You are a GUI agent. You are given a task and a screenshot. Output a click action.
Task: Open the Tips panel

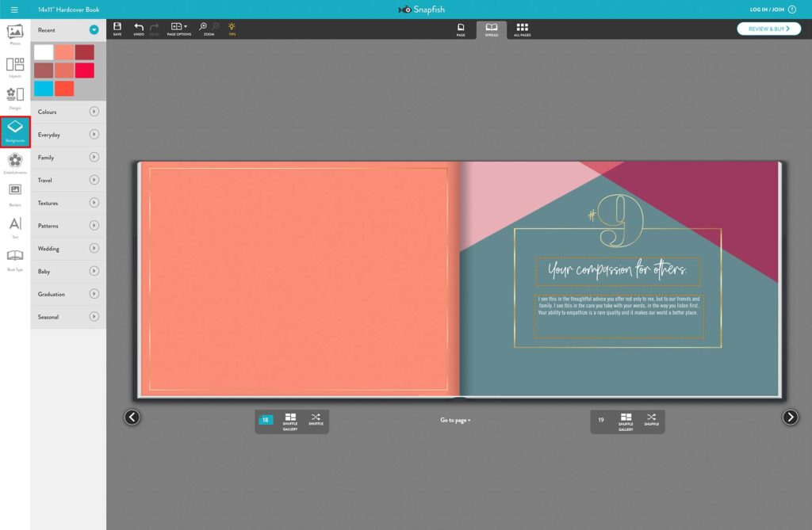(x=232, y=29)
